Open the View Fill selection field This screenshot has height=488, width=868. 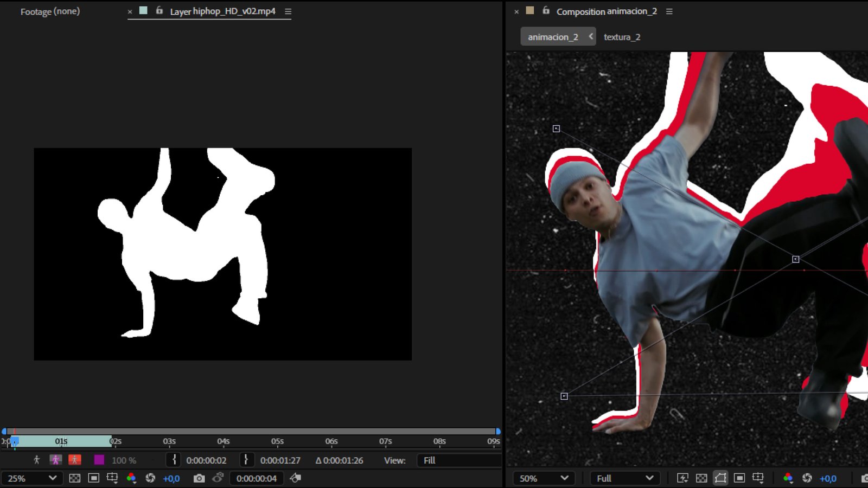coord(459,460)
